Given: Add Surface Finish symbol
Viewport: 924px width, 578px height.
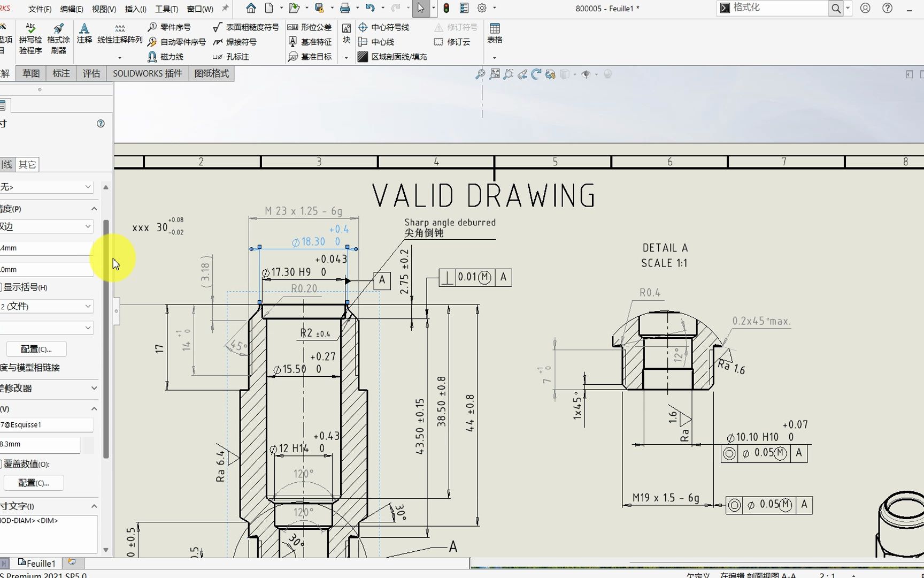Looking at the screenshot, I should pyautogui.click(x=246, y=27).
